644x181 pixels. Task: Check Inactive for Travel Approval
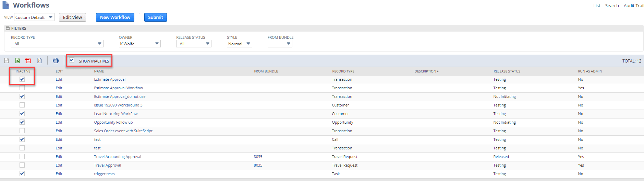(22, 165)
